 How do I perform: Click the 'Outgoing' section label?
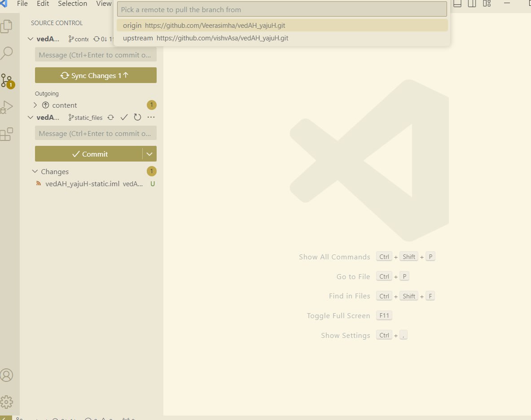(47, 93)
